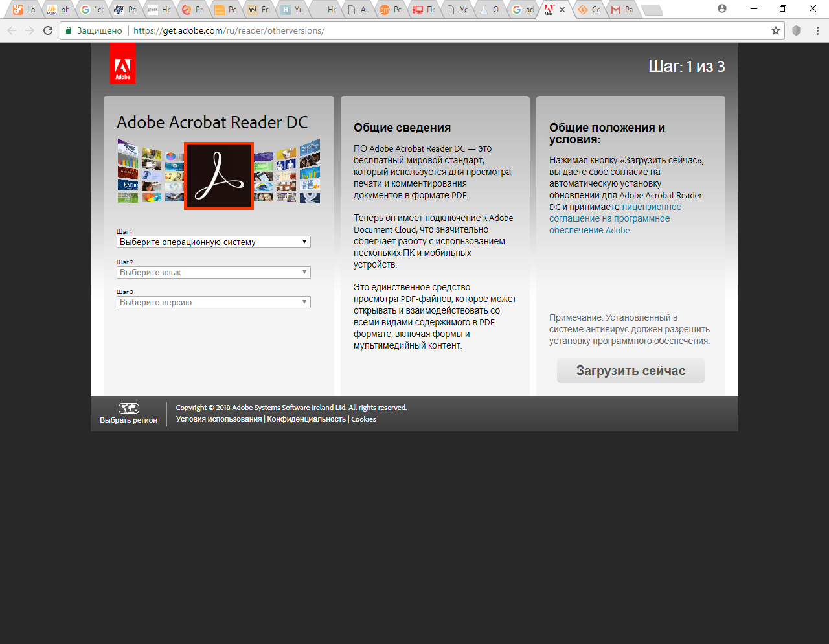Reload the page with refresh icon
Viewport: 829px width, 644px height.
tap(48, 30)
